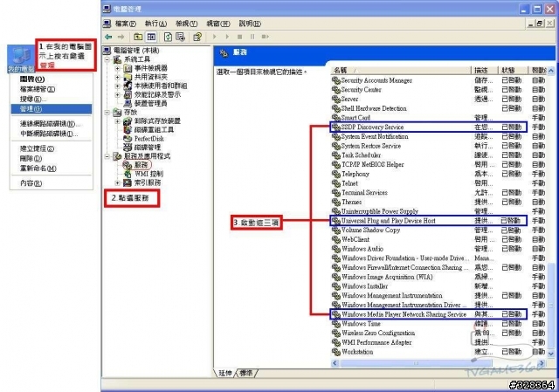
Task: Collapse the 存放 tree node
Action: tap(107, 113)
